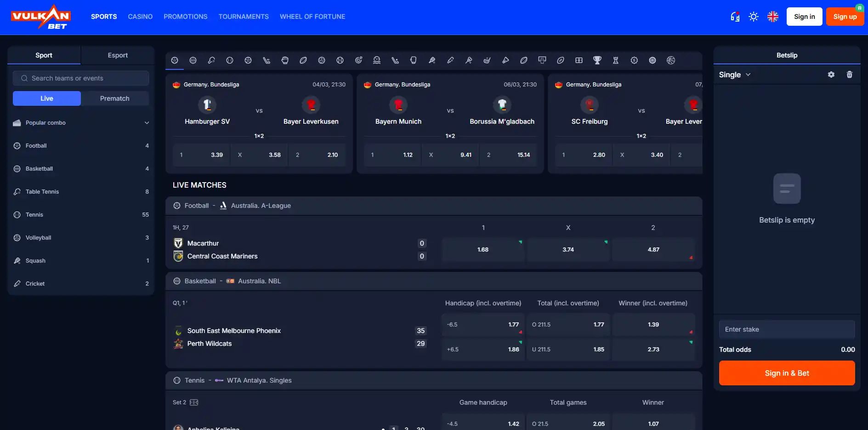Viewport: 868px width, 430px height.
Task: Pick Macarthur win odds 1.68
Action: point(483,250)
